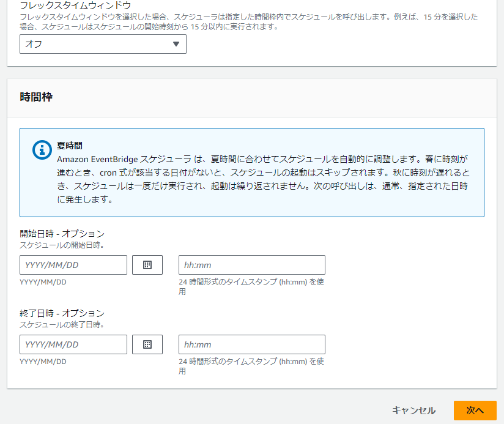Focus the 終了日時 hh:mm time field
Viewport: 504px width, 424px height.
pos(251,344)
